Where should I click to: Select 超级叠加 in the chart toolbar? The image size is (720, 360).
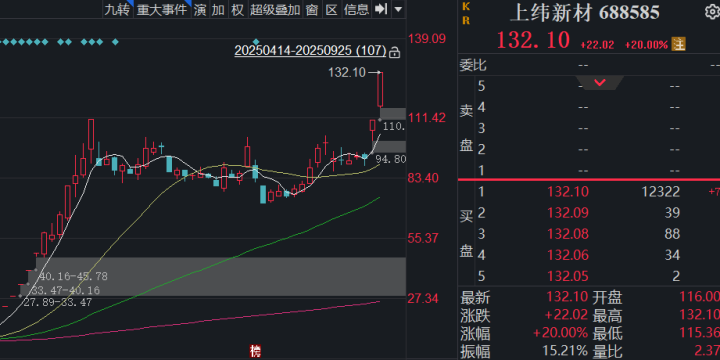[275, 9]
